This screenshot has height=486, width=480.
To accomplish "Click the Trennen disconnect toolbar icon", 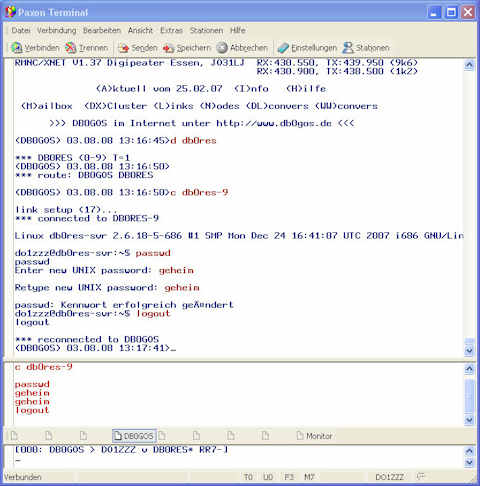I will pos(70,48).
